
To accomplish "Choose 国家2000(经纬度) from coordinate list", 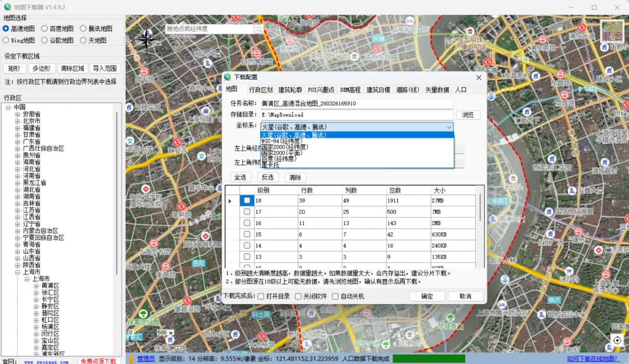I will coord(357,147).
